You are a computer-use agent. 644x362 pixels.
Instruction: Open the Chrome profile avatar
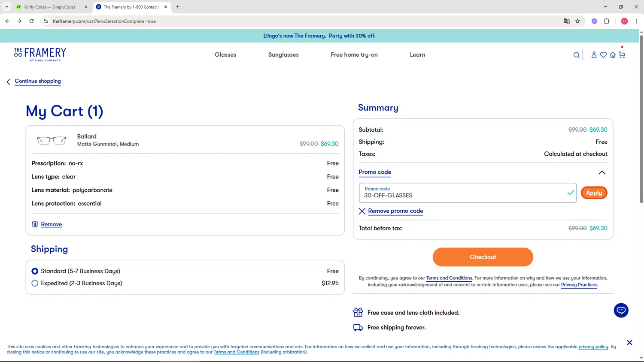[624, 21]
